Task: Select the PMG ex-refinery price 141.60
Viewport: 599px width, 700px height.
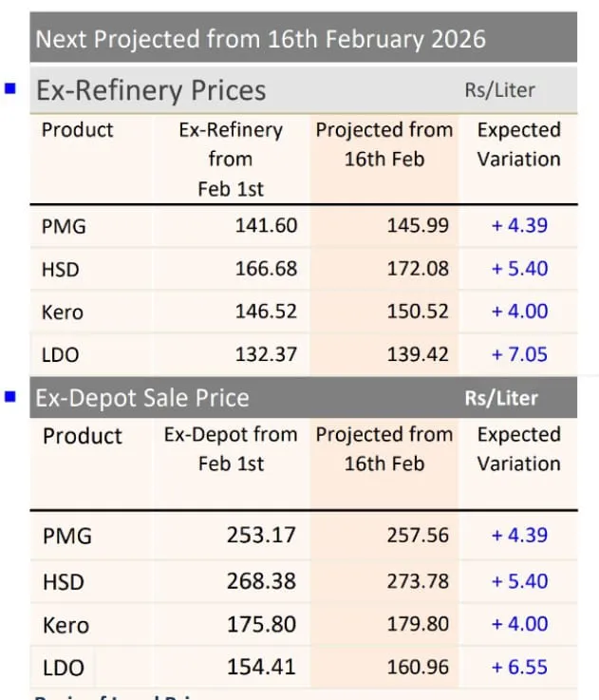Action: pyautogui.click(x=266, y=226)
